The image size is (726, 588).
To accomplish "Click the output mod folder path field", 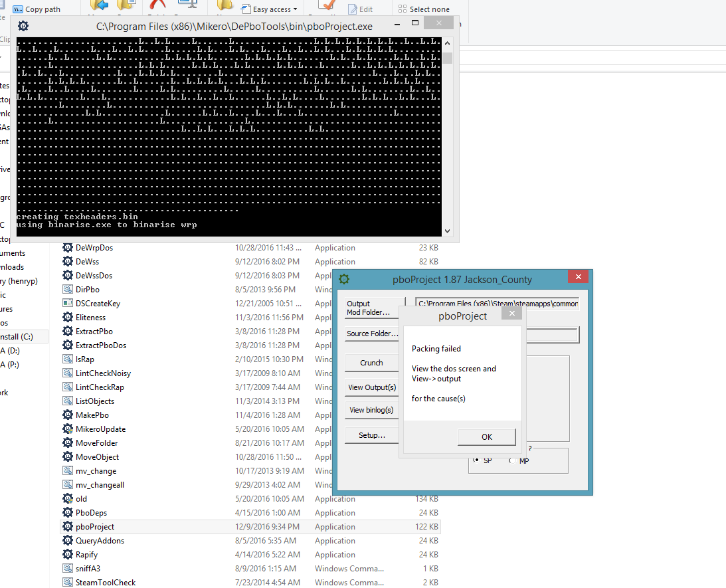I will pyautogui.click(x=497, y=303).
